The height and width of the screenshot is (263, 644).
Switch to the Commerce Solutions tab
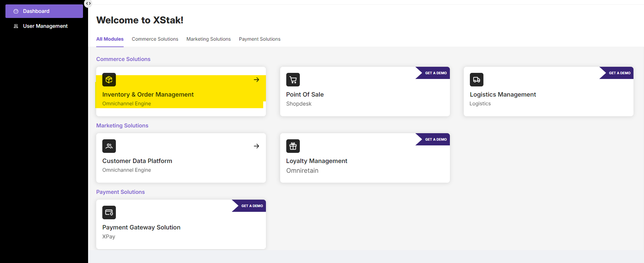pyautogui.click(x=155, y=39)
